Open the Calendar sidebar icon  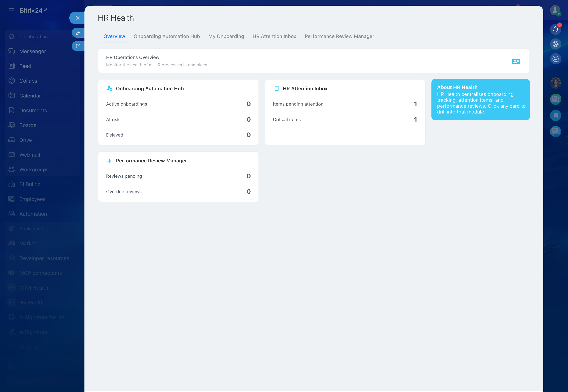12,96
